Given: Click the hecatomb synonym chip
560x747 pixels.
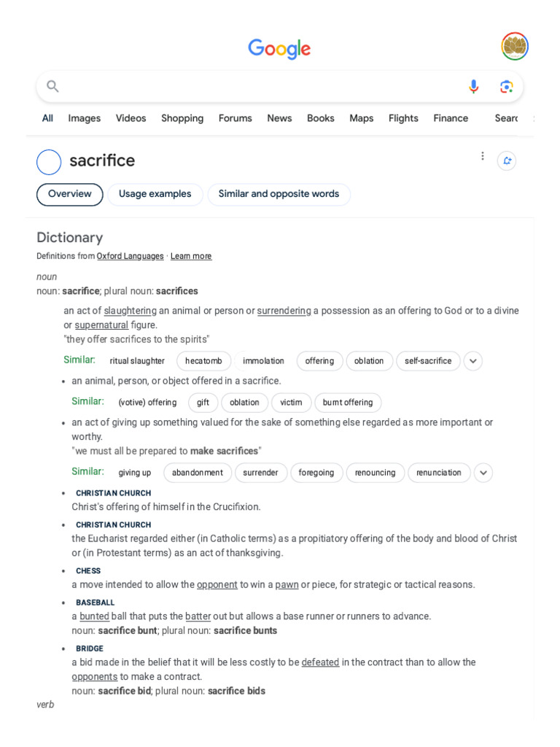Looking at the screenshot, I should [x=203, y=361].
